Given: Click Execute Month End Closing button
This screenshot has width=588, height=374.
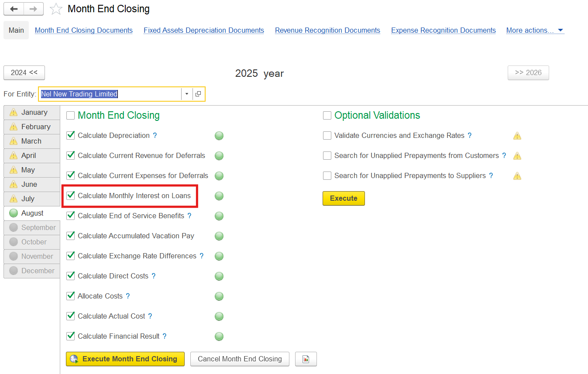Looking at the screenshot, I should [125, 359].
